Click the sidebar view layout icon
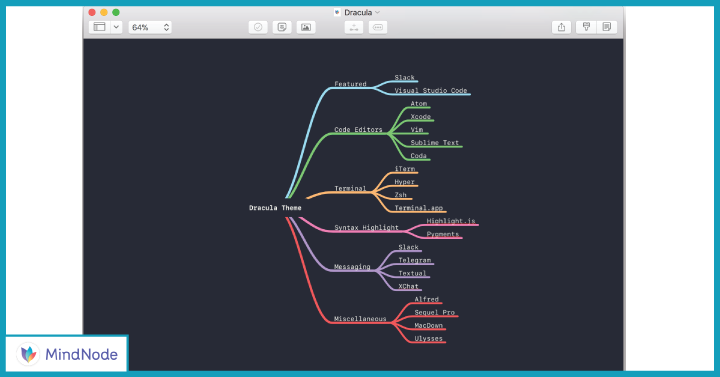This screenshot has height=377, width=720. (100, 27)
